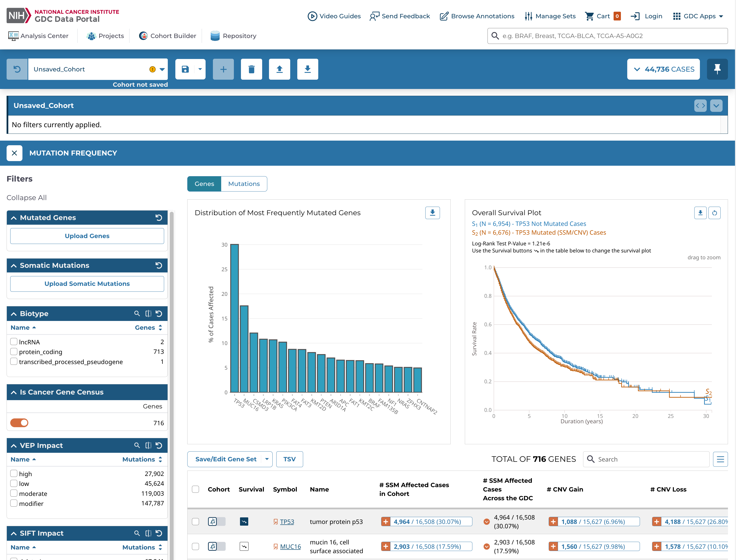Screen dimensions: 736x560
Task: Reset the Somatic Mutations filter
Action: tap(159, 265)
